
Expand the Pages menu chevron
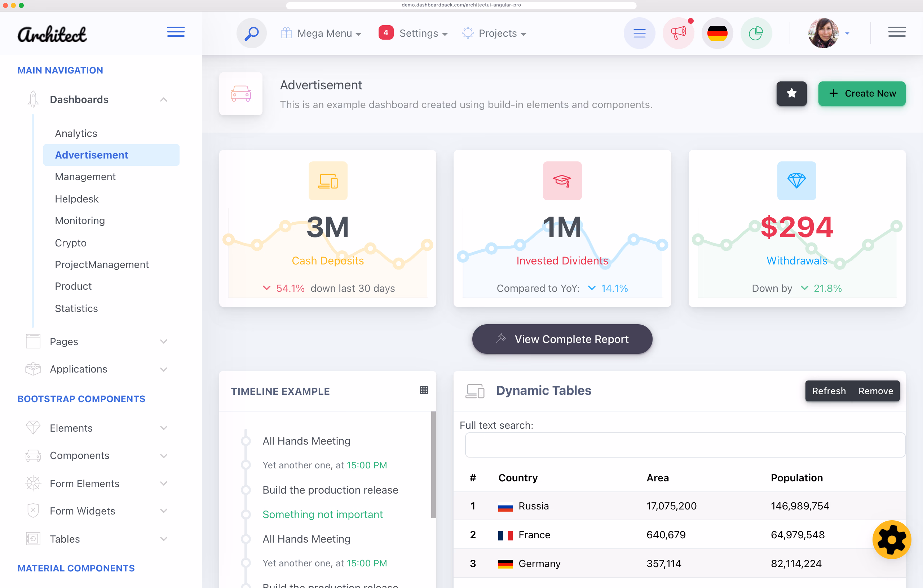[164, 341]
